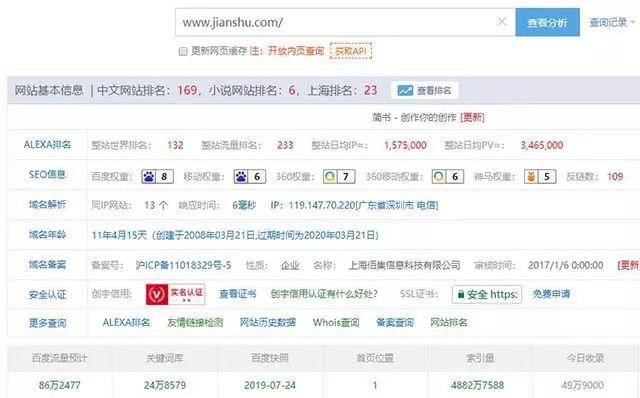Click the red 实名认证 badge
The image size is (640, 398).
pyautogui.click(x=176, y=294)
